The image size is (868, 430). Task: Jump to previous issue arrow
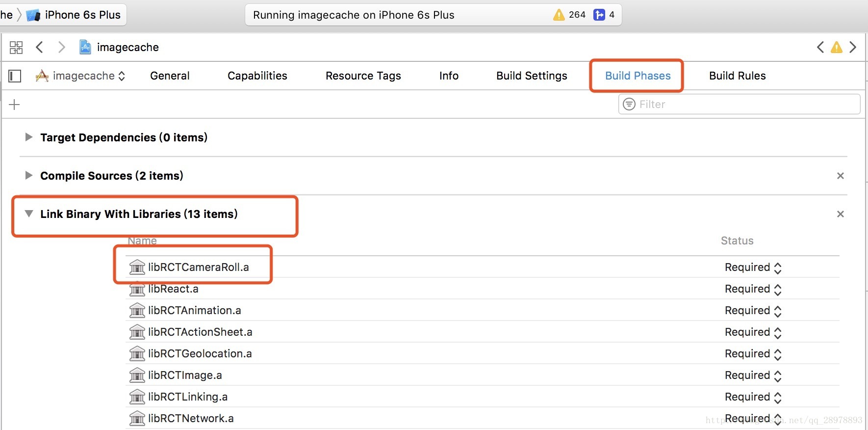(820, 47)
